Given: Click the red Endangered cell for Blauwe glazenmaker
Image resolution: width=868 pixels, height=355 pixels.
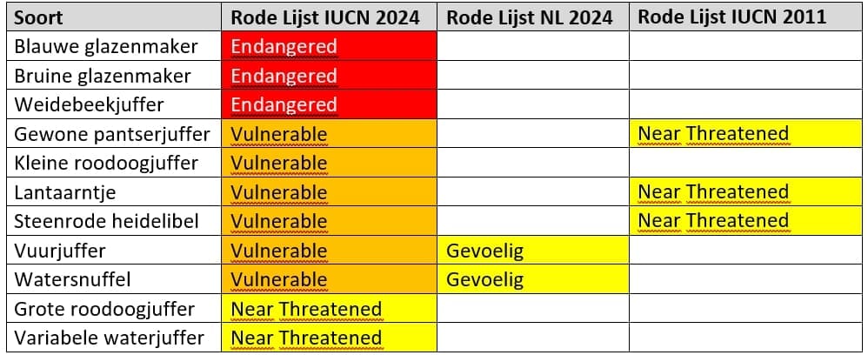Looking at the screenshot, I should click(329, 47).
